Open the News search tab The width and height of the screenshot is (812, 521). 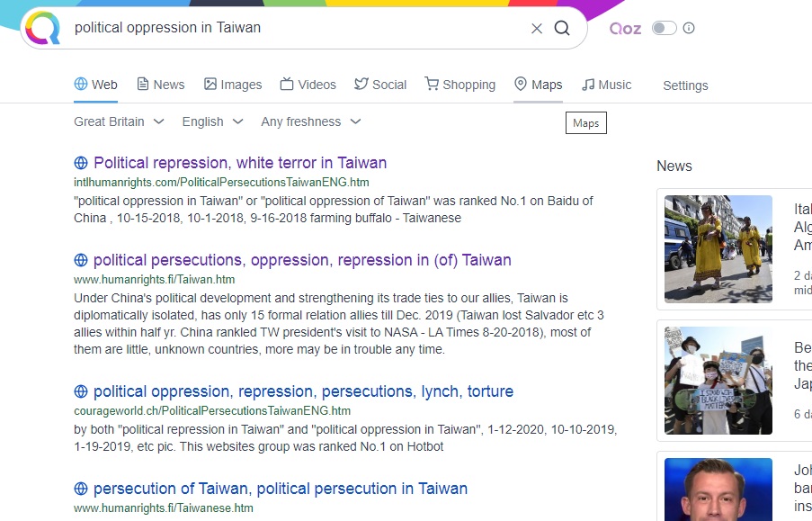pyautogui.click(x=161, y=85)
